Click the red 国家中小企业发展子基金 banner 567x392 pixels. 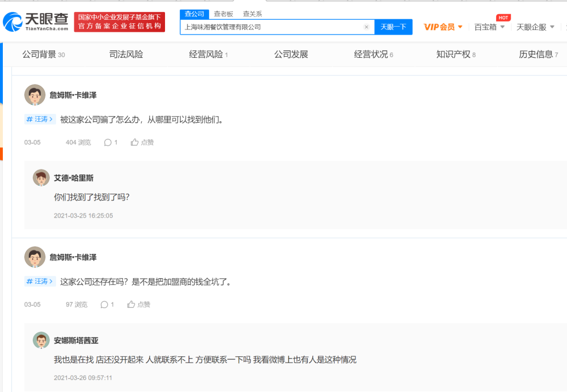click(119, 22)
